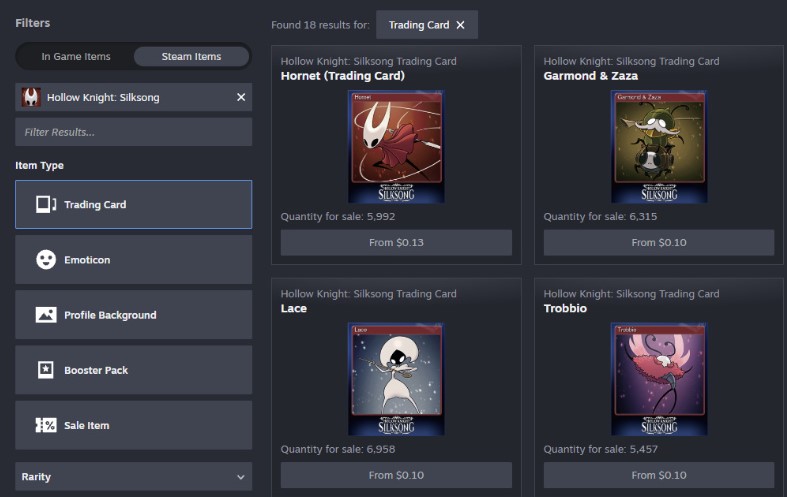Switch to In Game Items
This screenshot has height=497, width=787.
(76, 56)
